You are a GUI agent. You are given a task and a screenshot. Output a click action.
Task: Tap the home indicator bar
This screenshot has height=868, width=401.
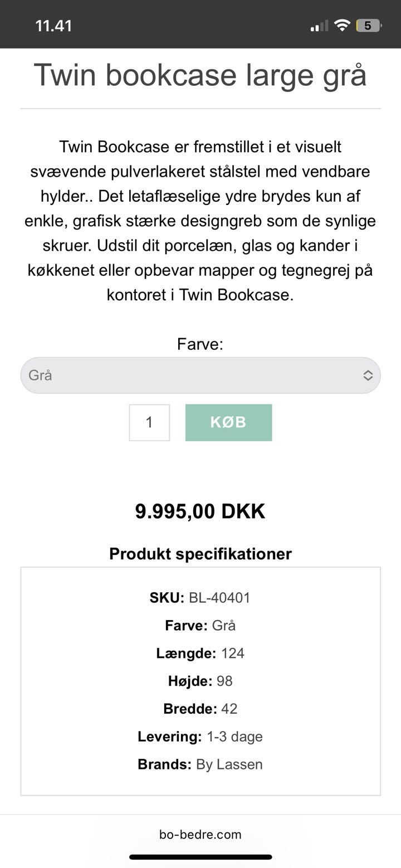coord(200,857)
